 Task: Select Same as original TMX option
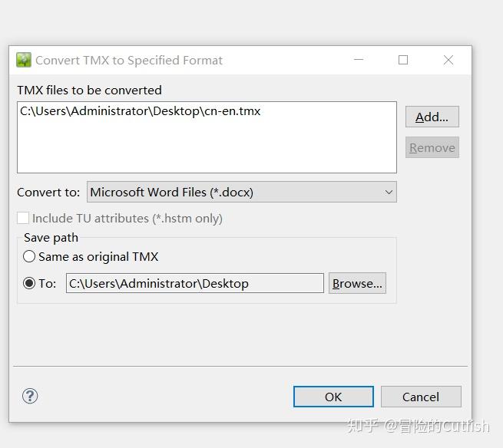(29, 257)
